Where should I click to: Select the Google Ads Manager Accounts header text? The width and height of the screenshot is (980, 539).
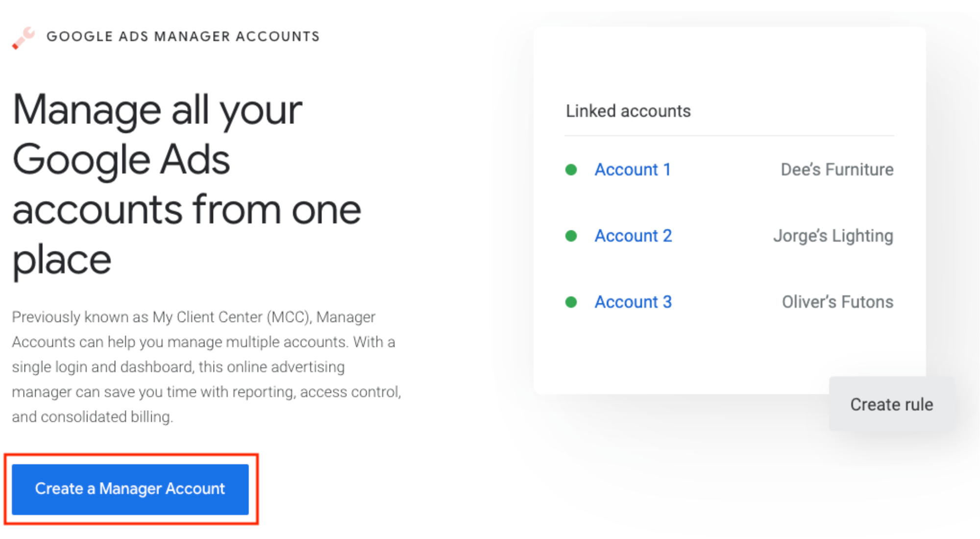point(183,36)
